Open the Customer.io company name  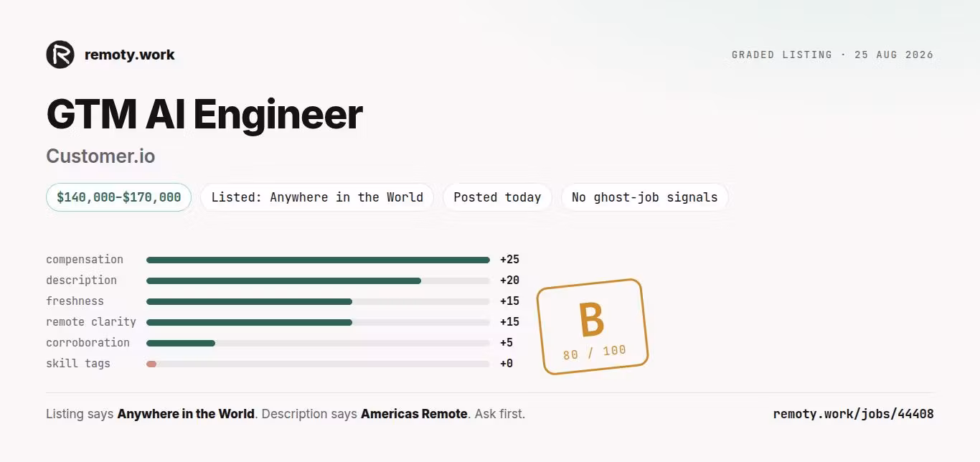pos(100,156)
